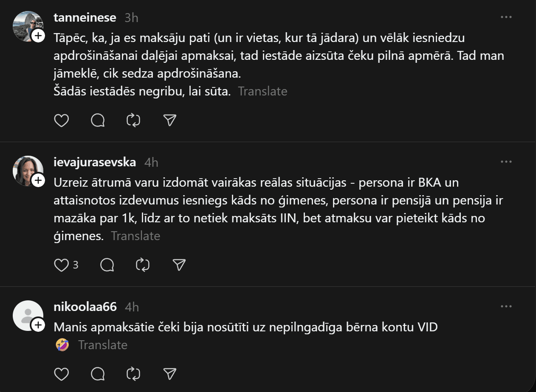Reply to ievajurasevska's comment
Viewport: 536px width, 392px height.
tap(107, 265)
